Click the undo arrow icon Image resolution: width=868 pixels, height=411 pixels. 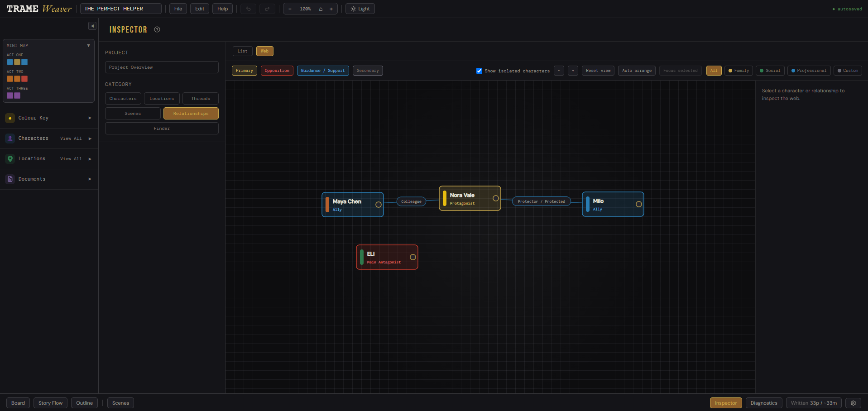click(248, 9)
